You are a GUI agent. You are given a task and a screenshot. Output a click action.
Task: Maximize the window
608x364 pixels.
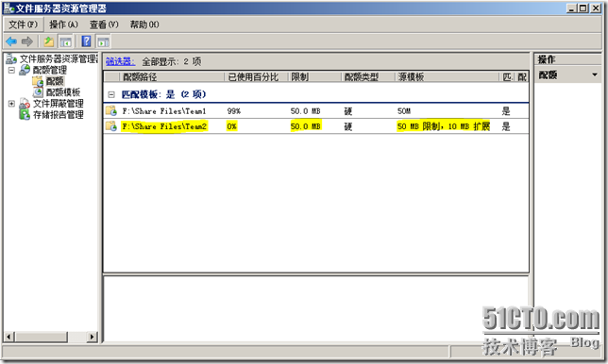coord(583,8)
